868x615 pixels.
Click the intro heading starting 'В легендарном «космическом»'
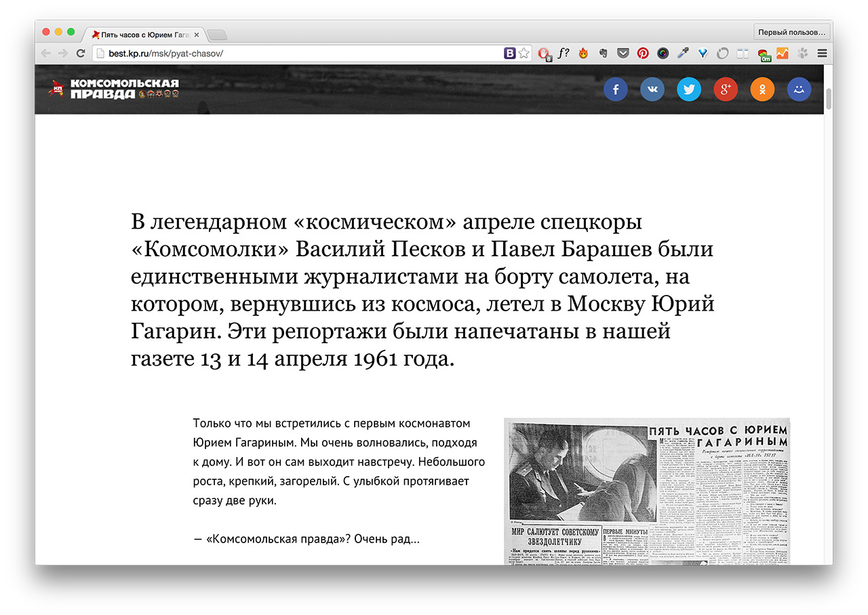[x=422, y=290]
